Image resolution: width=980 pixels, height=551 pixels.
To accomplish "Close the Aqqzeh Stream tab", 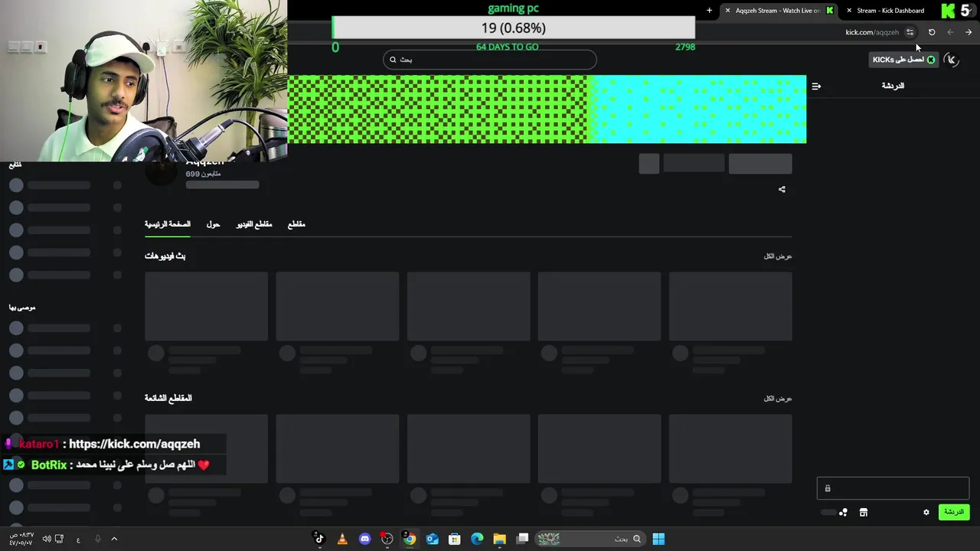I will point(727,11).
